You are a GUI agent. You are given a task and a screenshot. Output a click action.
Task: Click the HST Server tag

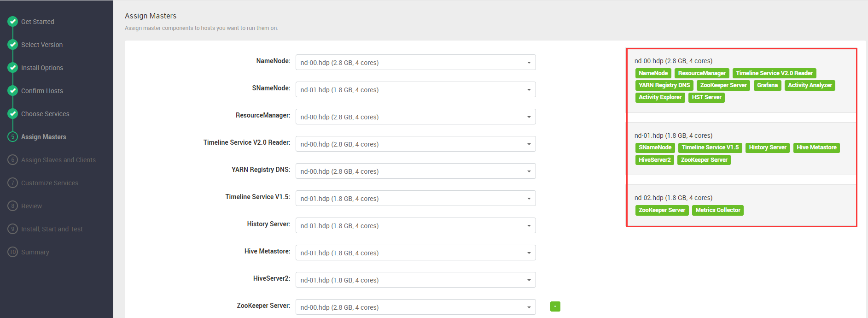(x=706, y=97)
